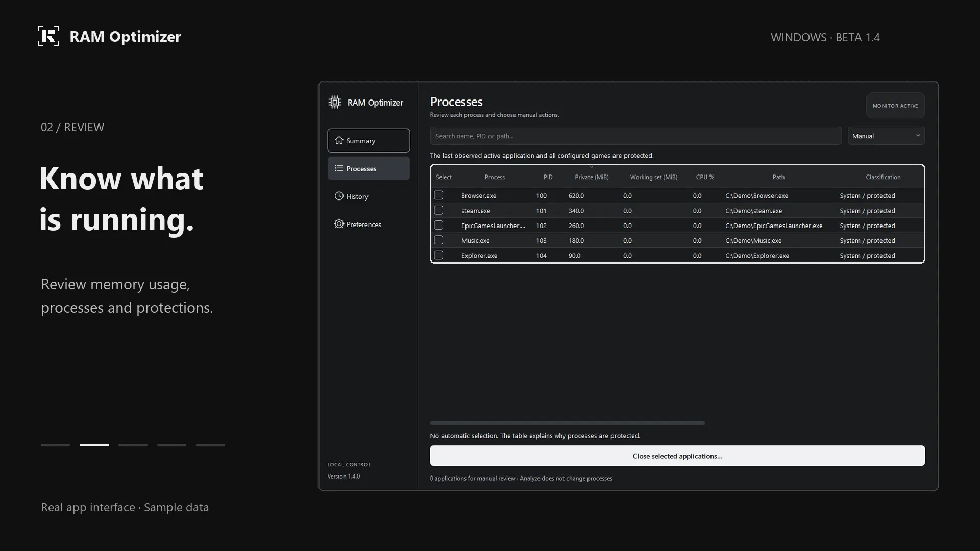The height and width of the screenshot is (551, 980).
Task: Toggle the Music.exe checkbox
Action: (x=438, y=240)
